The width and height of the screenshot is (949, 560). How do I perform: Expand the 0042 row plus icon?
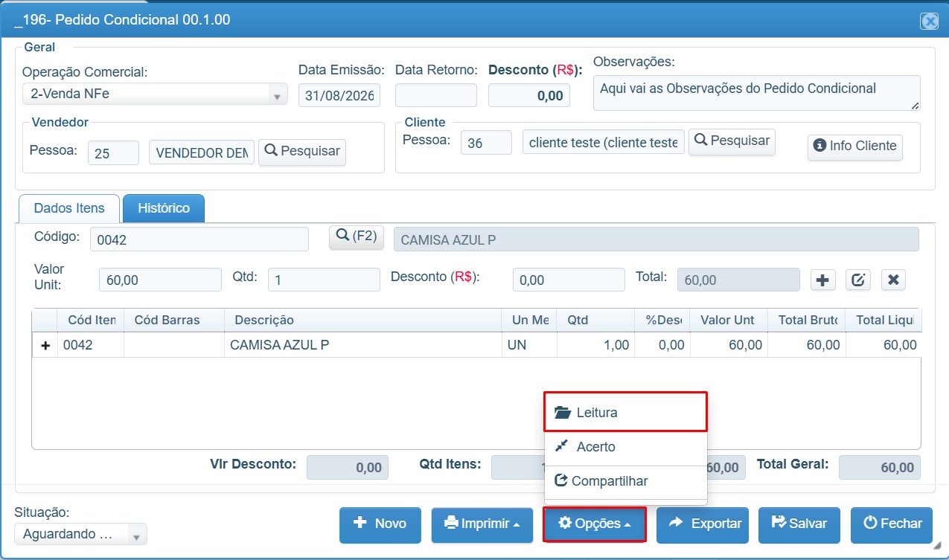(x=45, y=345)
